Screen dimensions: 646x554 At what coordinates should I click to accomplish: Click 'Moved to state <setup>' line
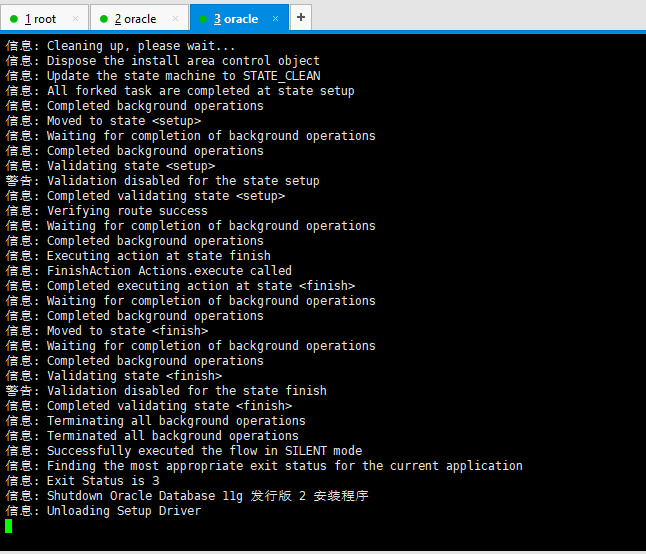(x=103, y=121)
